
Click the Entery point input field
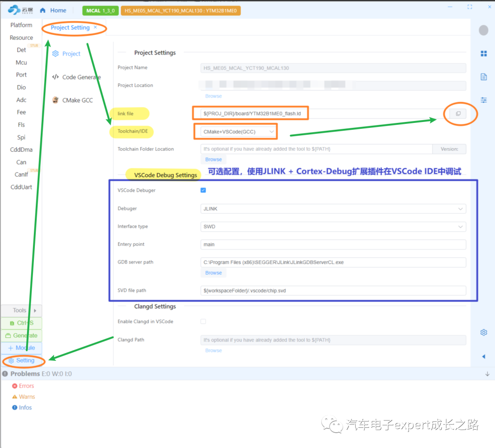click(333, 244)
